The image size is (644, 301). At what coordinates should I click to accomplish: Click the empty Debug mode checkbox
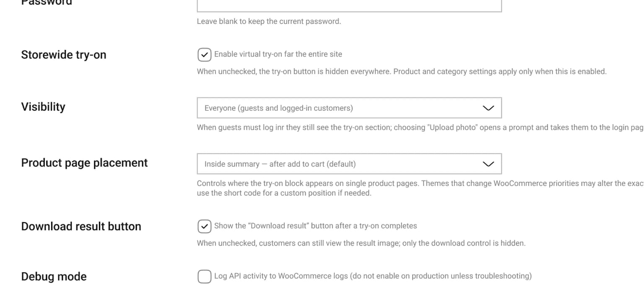(x=204, y=276)
